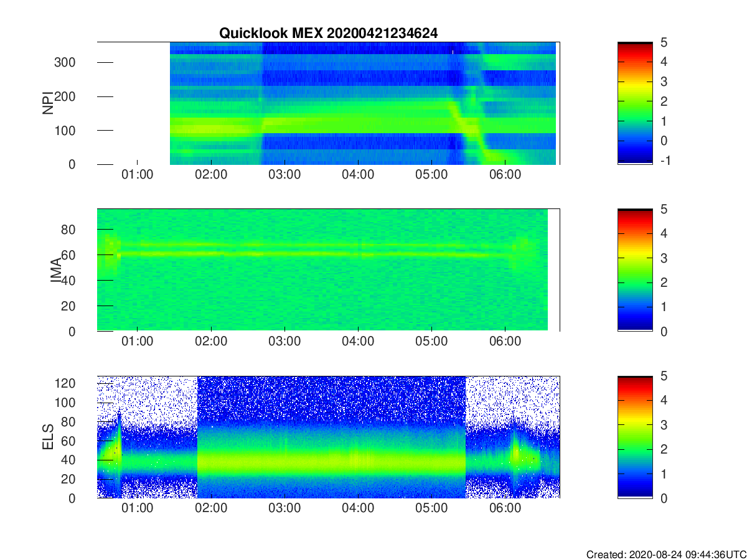Select the ELS axis label

click(x=48, y=437)
